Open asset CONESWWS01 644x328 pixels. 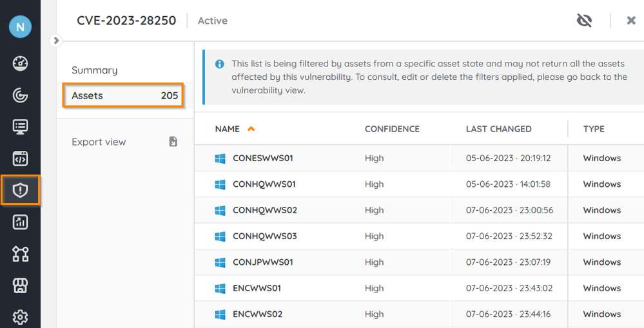pyautogui.click(x=262, y=158)
